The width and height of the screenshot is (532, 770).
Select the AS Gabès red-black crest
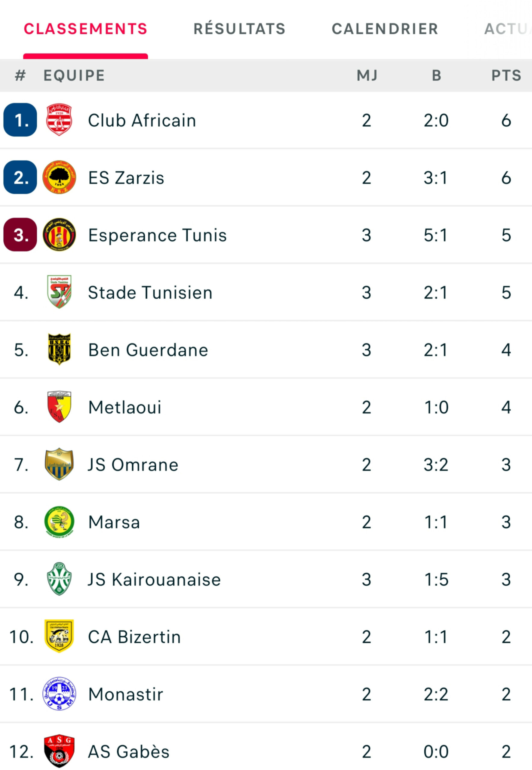tap(59, 751)
